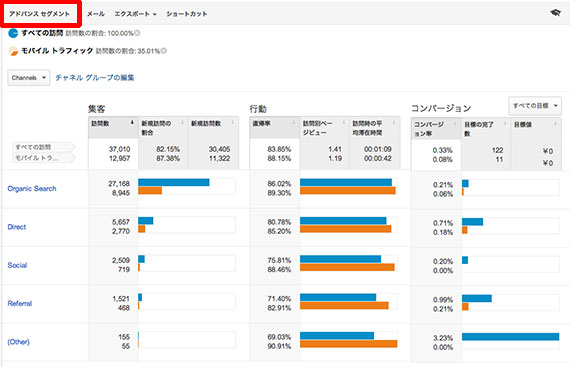Click the 0.71% Direct conversion value
Viewport: 570px width, 367px height.
pyautogui.click(x=443, y=223)
